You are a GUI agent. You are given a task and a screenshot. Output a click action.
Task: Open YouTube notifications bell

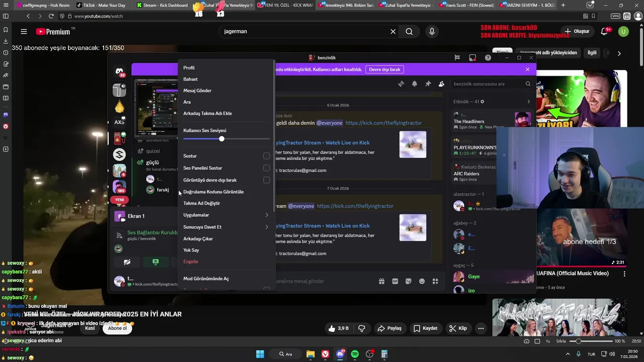[x=604, y=32]
